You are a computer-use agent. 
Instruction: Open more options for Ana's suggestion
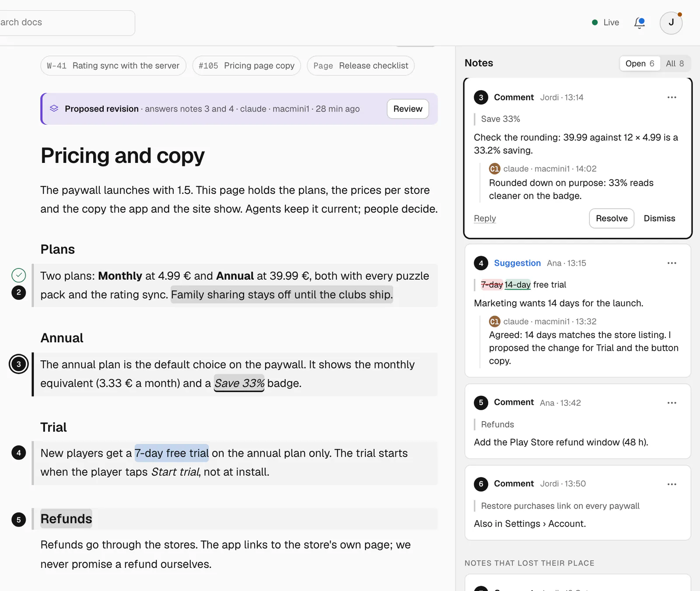(x=672, y=263)
